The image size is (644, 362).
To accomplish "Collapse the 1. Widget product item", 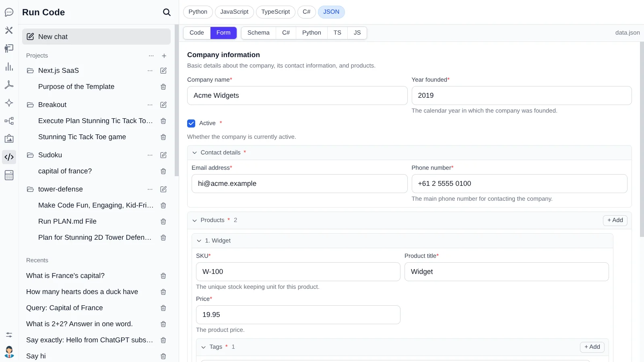I will [199, 241].
